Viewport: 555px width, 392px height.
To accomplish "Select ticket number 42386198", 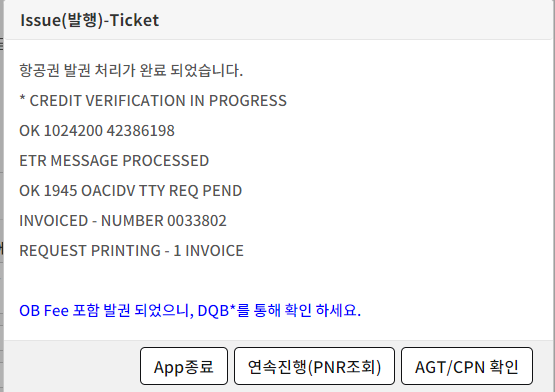I will (141, 131).
